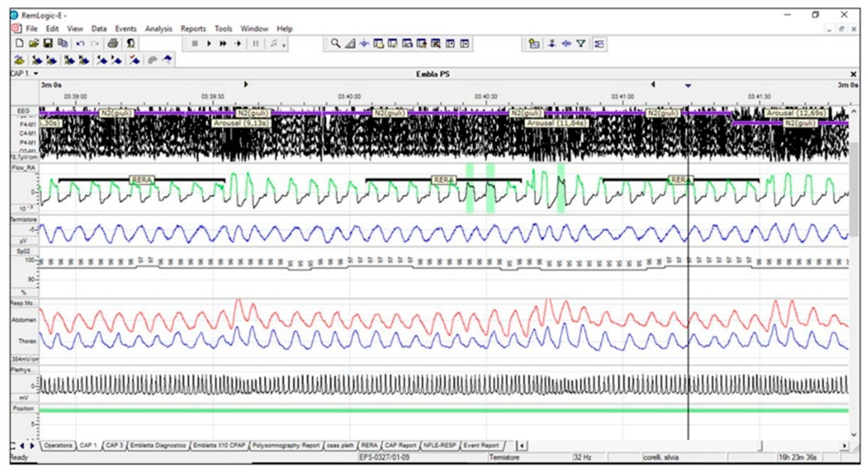Click the headphones icon in toolbar
868x474 pixels.
click(x=131, y=43)
